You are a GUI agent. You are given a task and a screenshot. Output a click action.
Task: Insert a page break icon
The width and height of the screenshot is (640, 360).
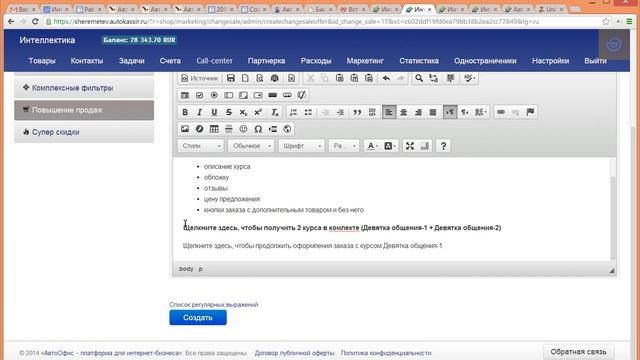273,129
